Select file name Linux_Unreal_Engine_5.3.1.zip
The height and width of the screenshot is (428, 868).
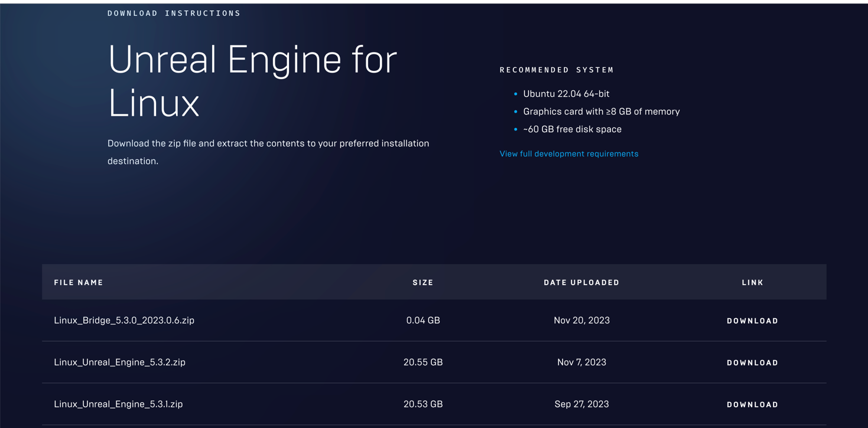click(x=118, y=404)
